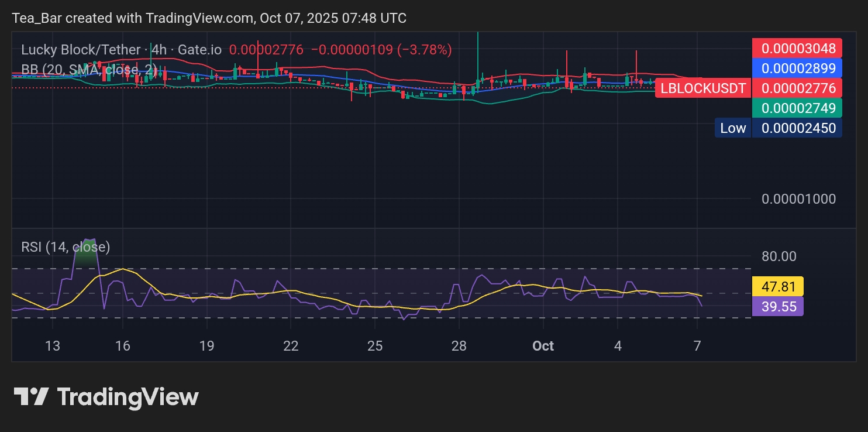The width and height of the screenshot is (868, 432).
Task: Click the TradingView logo icon
Action: click(31, 397)
